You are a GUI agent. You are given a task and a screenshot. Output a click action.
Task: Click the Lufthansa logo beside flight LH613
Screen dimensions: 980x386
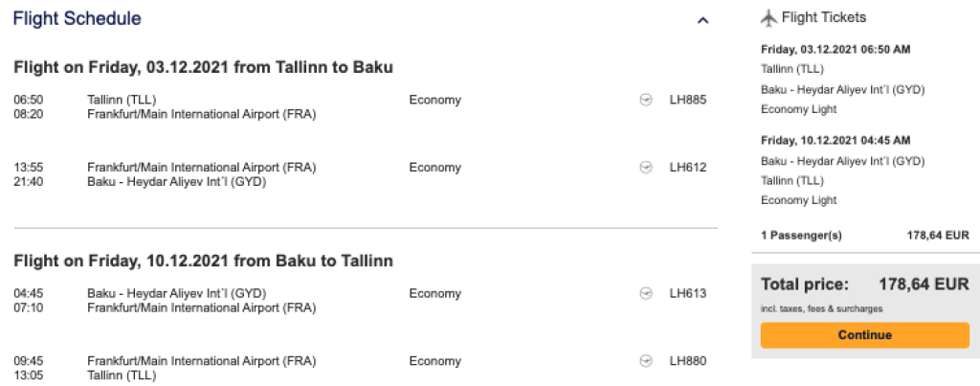click(646, 293)
